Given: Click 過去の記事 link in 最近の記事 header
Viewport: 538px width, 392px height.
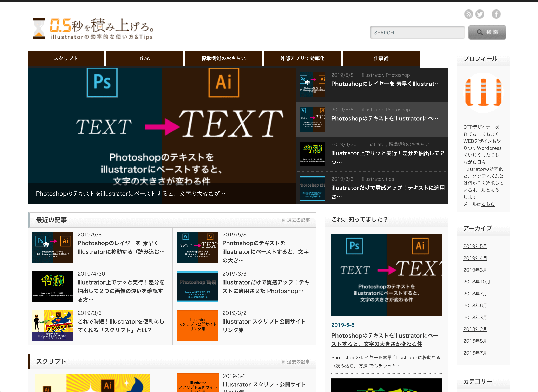Looking at the screenshot, I should coord(296,220).
